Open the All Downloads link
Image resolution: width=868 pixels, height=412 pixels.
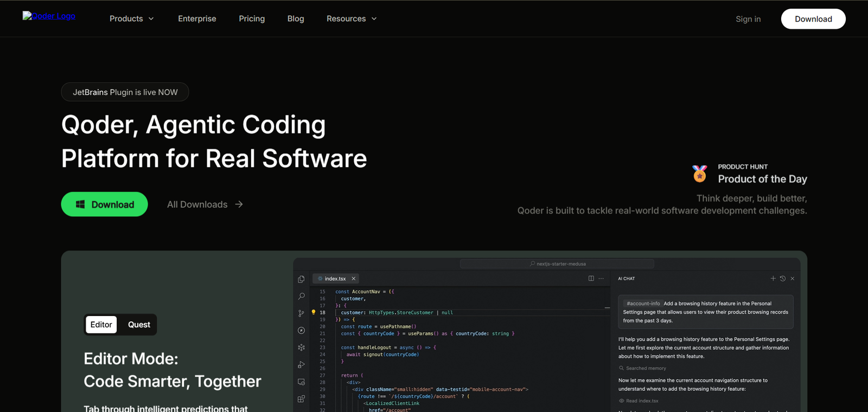205,204
